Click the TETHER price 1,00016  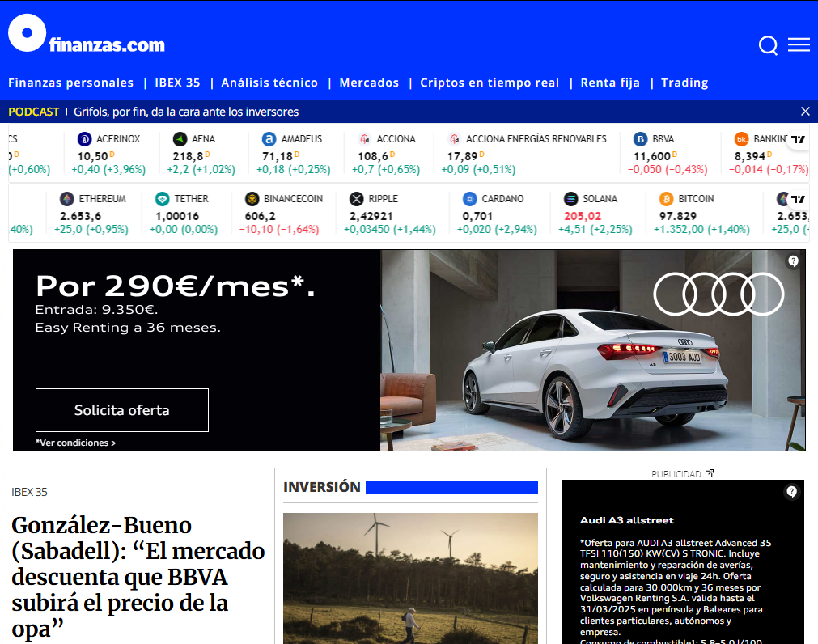tap(177, 216)
